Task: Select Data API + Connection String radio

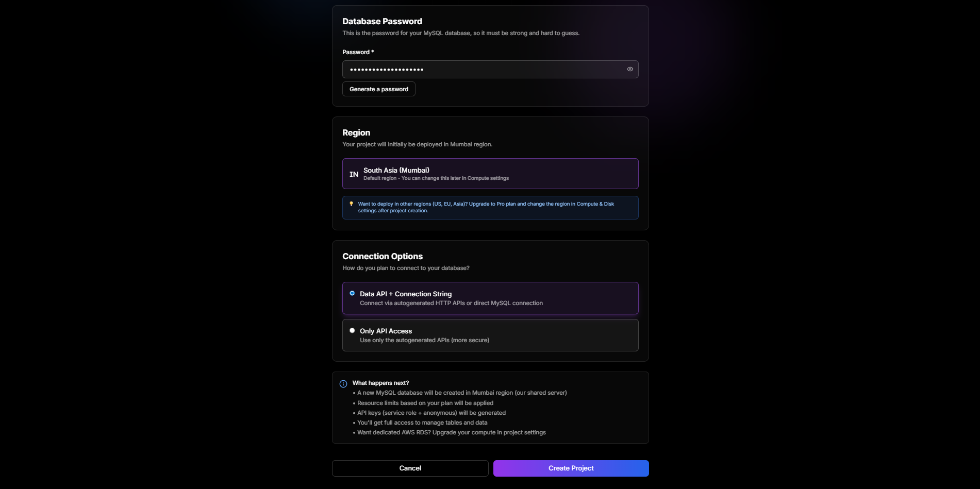Action: 352,294
